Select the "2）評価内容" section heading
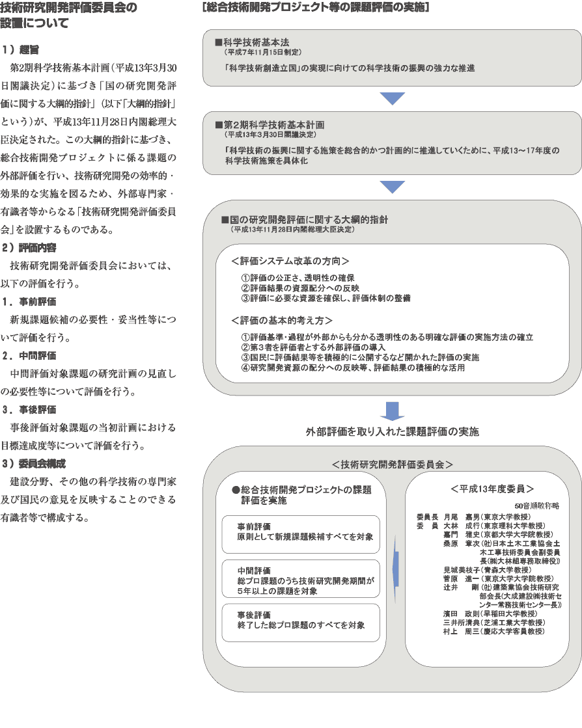 (x=29, y=247)
